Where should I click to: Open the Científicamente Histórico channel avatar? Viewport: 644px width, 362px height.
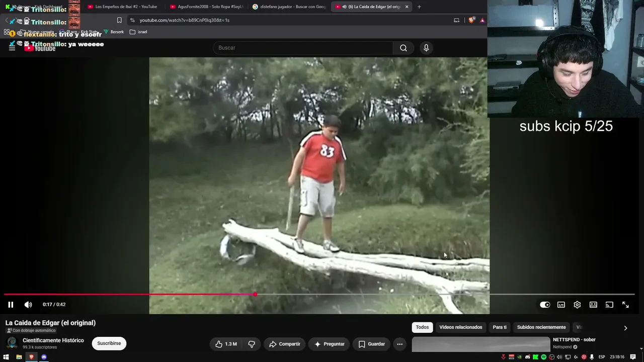(x=12, y=343)
